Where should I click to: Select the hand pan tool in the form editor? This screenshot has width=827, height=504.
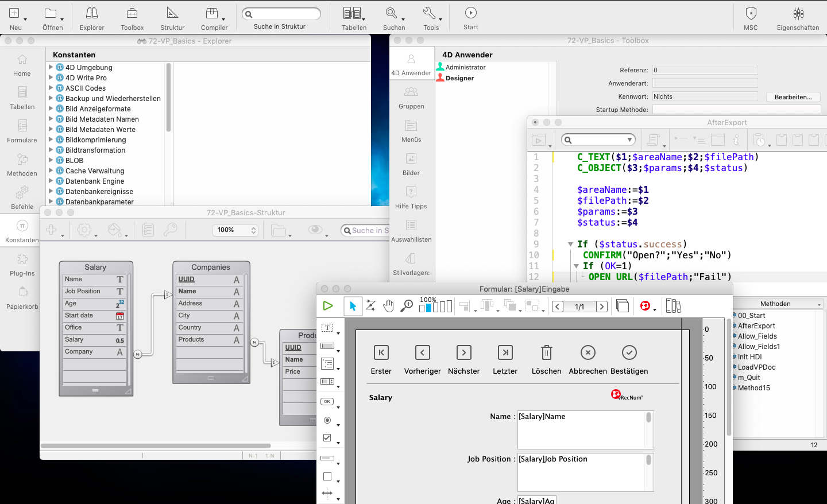pos(389,306)
